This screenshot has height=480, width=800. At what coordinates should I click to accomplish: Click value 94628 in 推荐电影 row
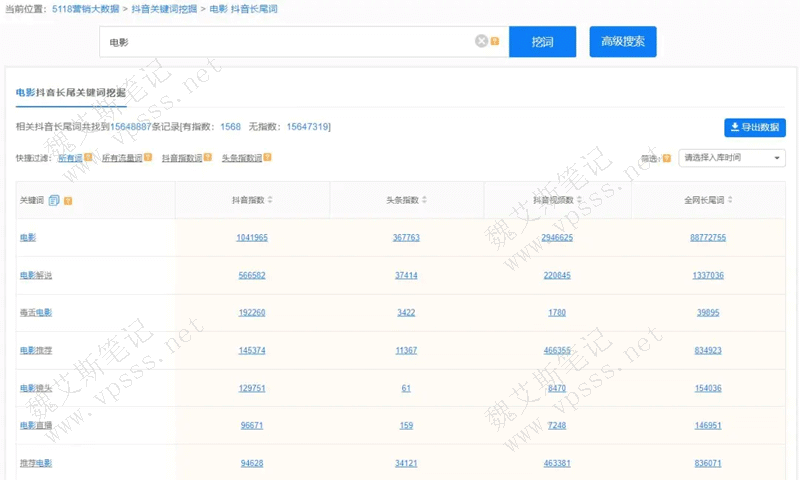click(x=252, y=463)
